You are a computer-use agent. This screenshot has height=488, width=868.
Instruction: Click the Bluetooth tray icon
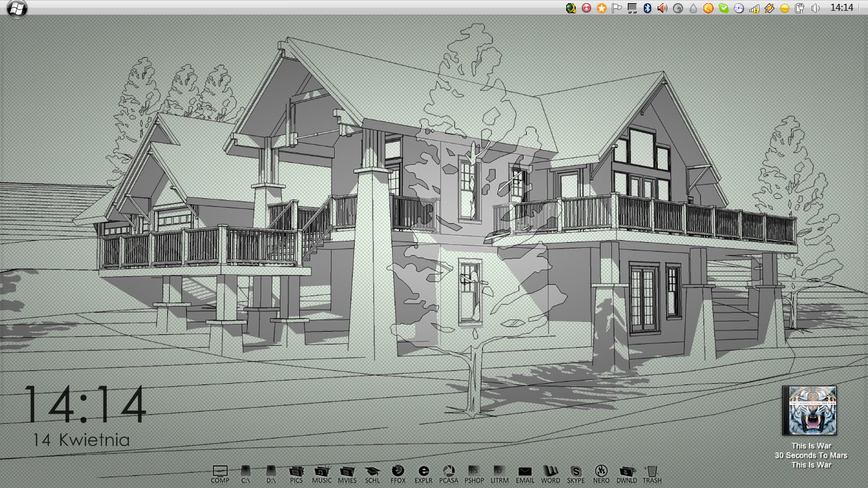[x=648, y=8]
